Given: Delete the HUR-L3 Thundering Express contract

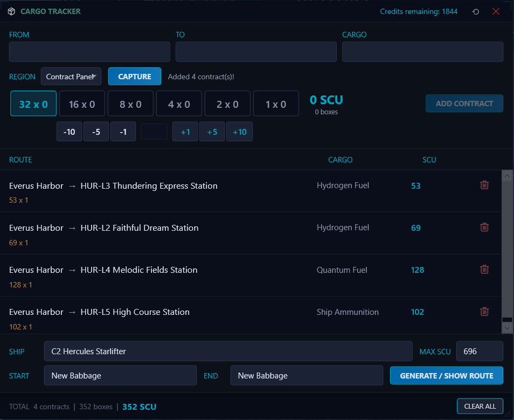Looking at the screenshot, I should click(484, 185).
